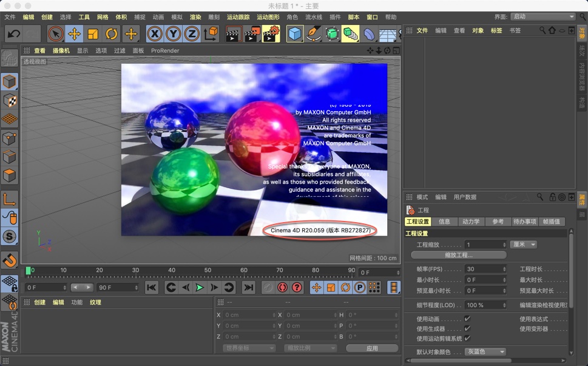Toggle the Locked Workplane icon
Viewport: 588px width, 366px height.
coord(9,284)
